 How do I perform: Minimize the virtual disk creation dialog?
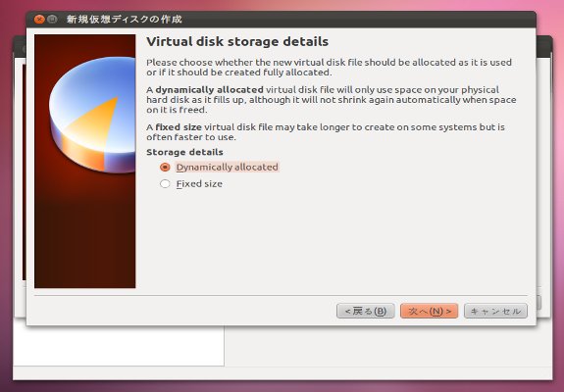point(52,19)
